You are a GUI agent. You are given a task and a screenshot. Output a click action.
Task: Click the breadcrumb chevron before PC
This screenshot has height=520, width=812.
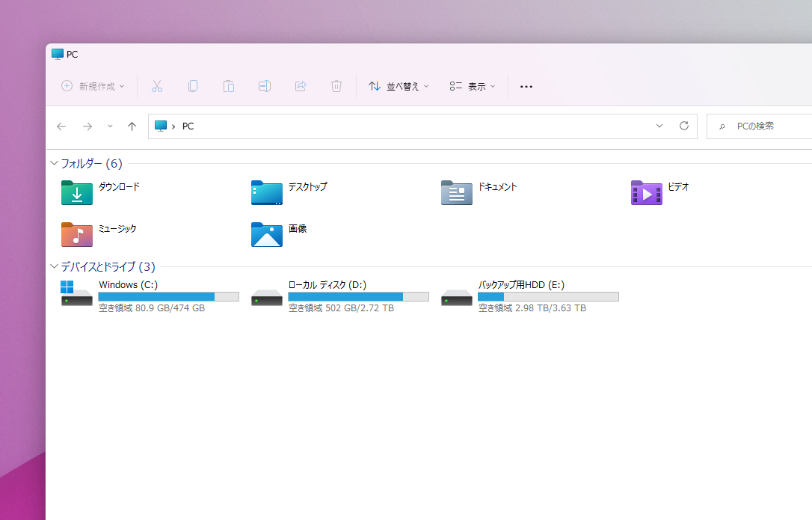(173, 126)
